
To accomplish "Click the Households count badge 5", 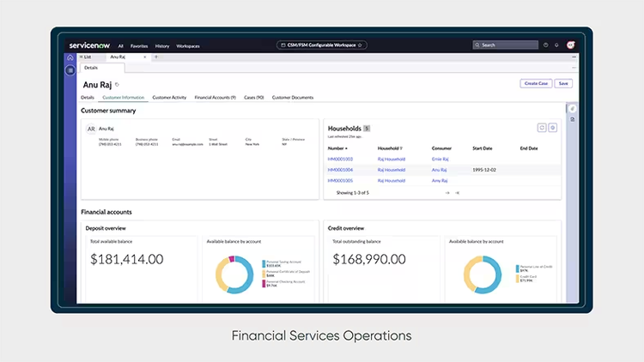I will [x=367, y=129].
